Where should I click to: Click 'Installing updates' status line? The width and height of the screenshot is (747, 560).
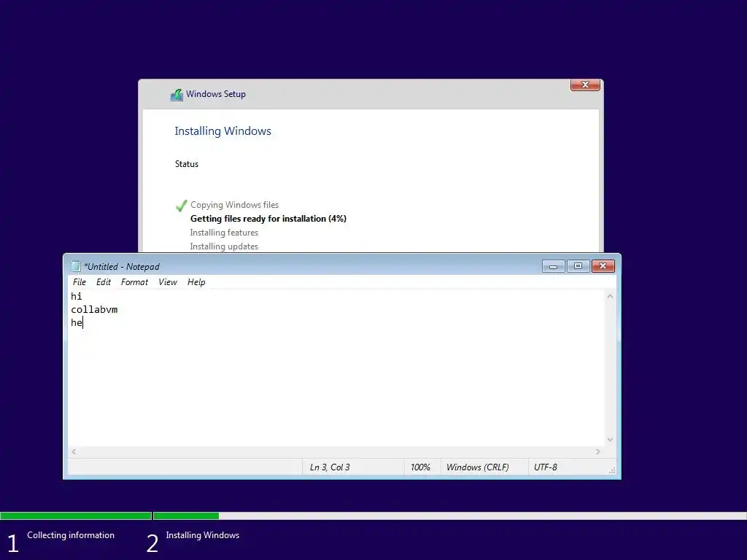coord(224,246)
